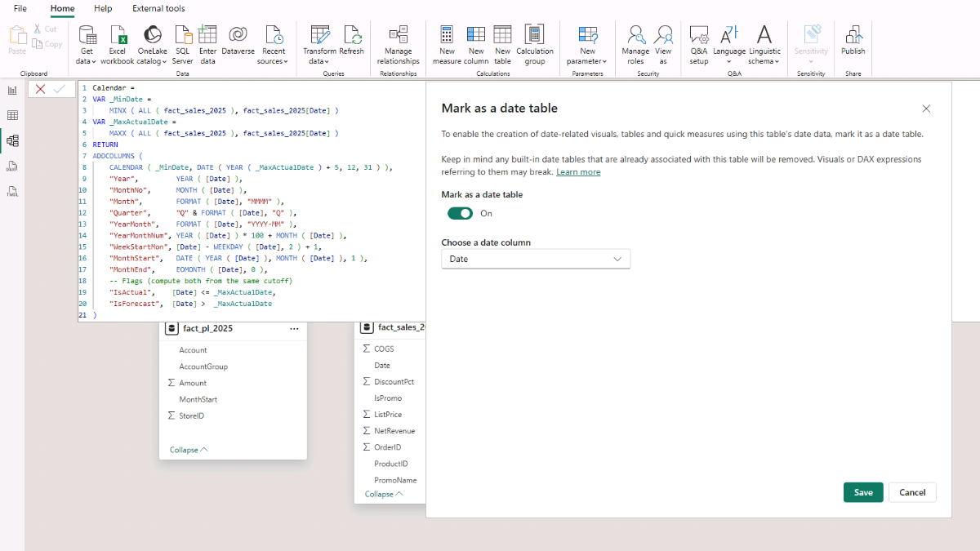Viewport: 980px width, 551px height.
Task: Open the Excel workbook source
Action: tap(118, 35)
